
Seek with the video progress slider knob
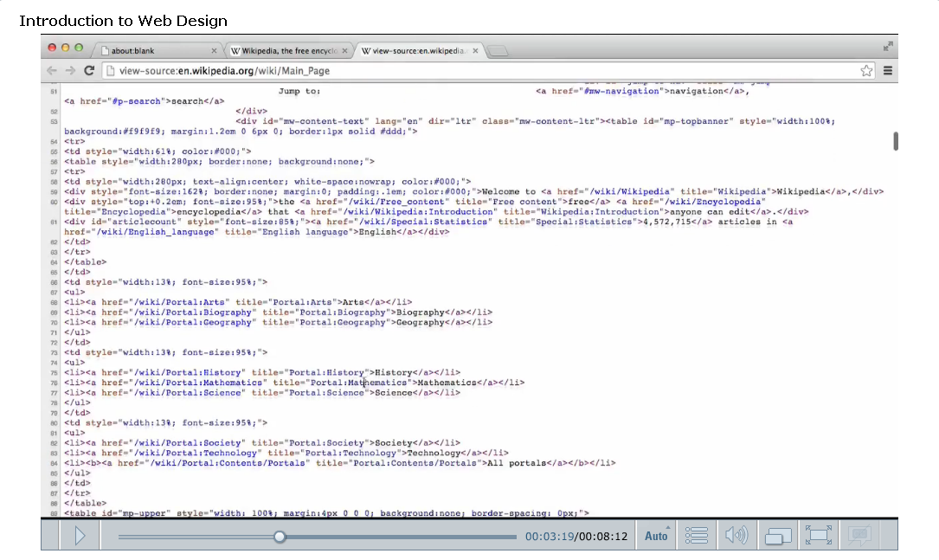pyautogui.click(x=280, y=537)
